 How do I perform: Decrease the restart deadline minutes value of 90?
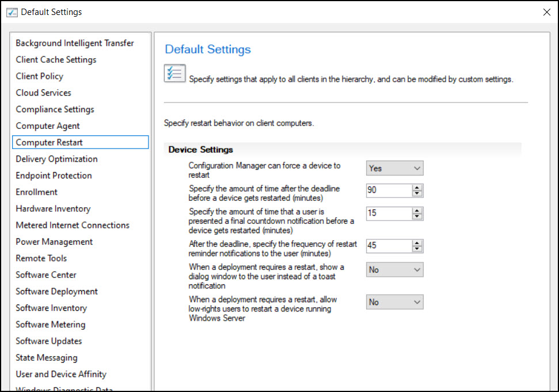click(417, 193)
